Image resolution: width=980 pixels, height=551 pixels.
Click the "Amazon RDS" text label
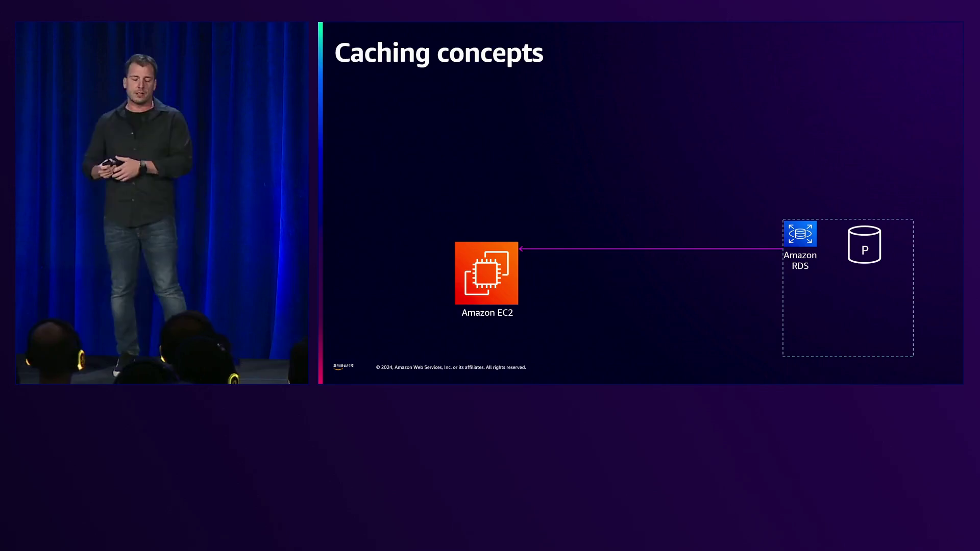[x=800, y=260]
